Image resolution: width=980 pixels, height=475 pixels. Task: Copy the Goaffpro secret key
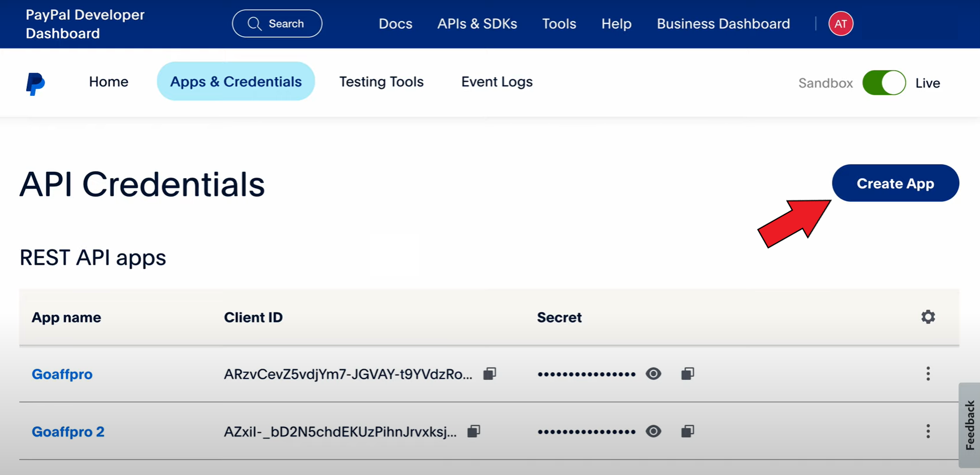687,374
